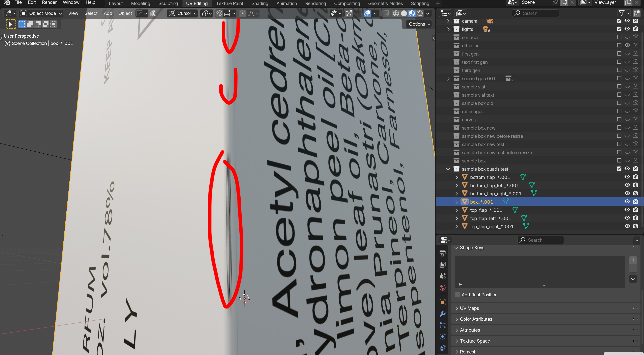Image resolution: width=644 pixels, height=355 pixels.
Task: Open the Scene properties tab
Action: click(x=442, y=276)
